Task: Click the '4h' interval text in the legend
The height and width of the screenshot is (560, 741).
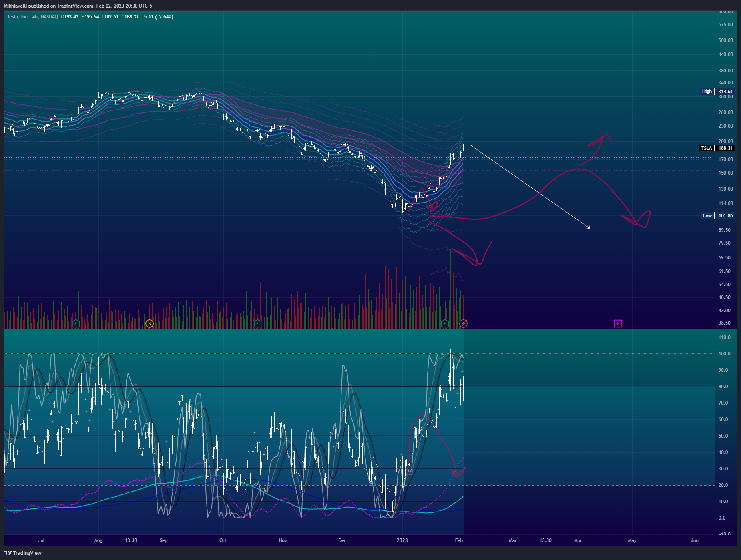Action: (35, 17)
